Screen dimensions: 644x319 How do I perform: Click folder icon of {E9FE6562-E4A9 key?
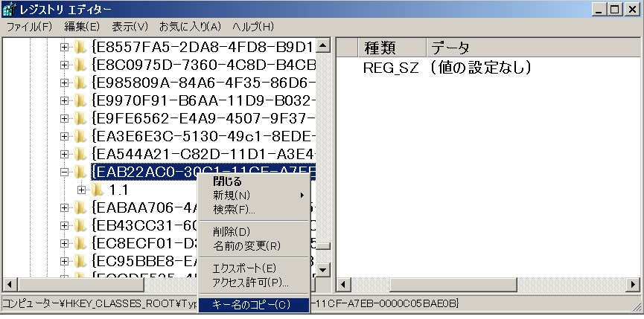point(80,118)
